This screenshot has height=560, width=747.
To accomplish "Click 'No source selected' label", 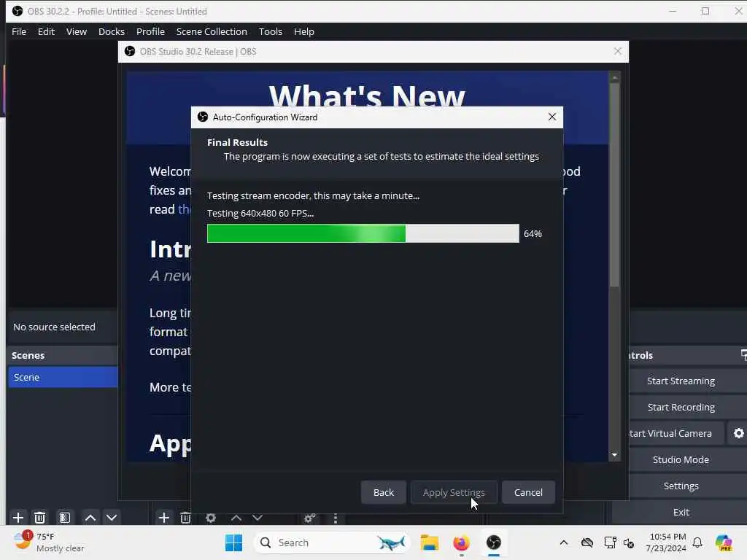I will click(54, 327).
